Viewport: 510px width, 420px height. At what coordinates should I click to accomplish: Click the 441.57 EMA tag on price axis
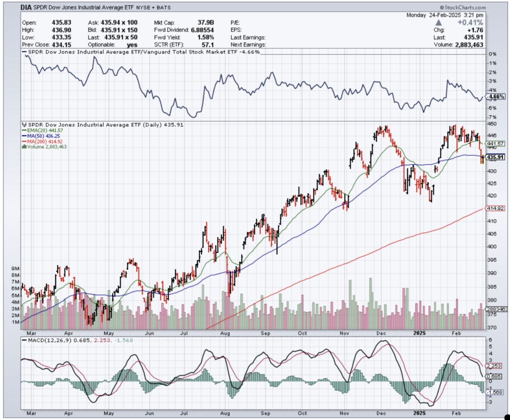pos(495,143)
